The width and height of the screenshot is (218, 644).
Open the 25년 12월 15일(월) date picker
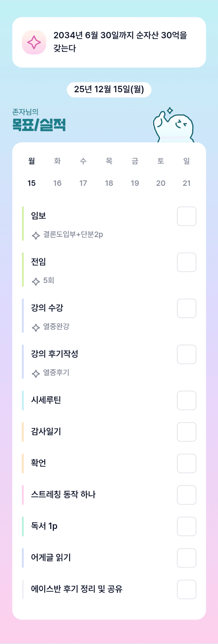pyautogui.click(x=109, y=90)
